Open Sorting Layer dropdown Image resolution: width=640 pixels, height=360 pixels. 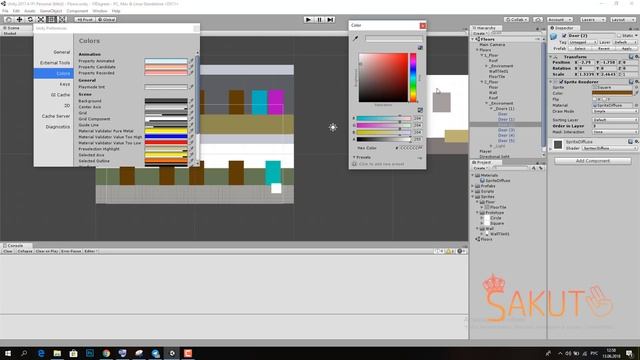click(x=615, y=120)
